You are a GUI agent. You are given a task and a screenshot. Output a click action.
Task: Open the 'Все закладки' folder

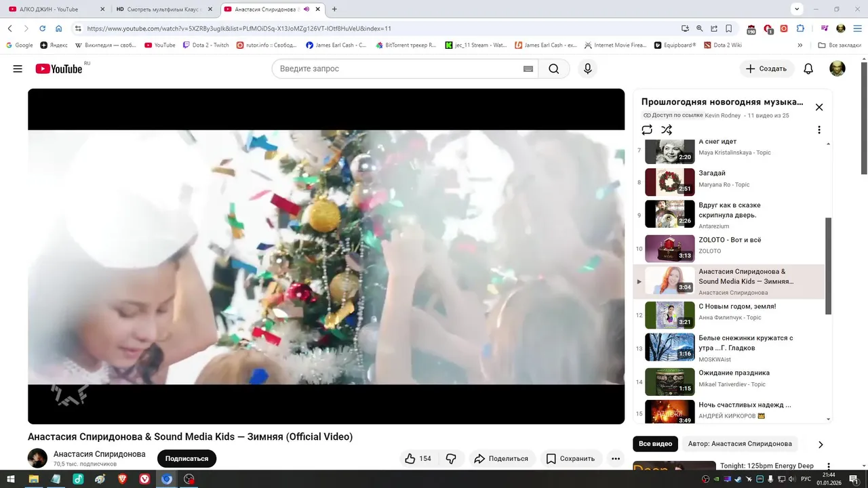pos(840,45)
